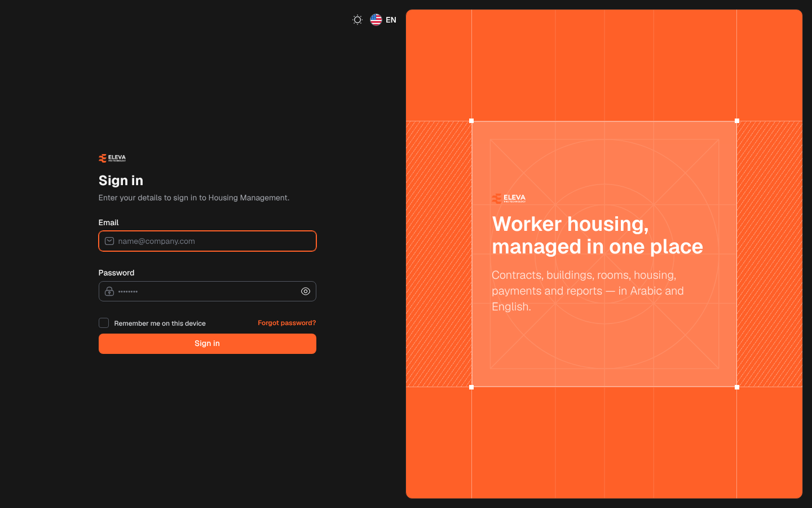Show password using the eye icon
Image resolution: width=812 pixels, height=508 pixels.
[x=306, y=291]
